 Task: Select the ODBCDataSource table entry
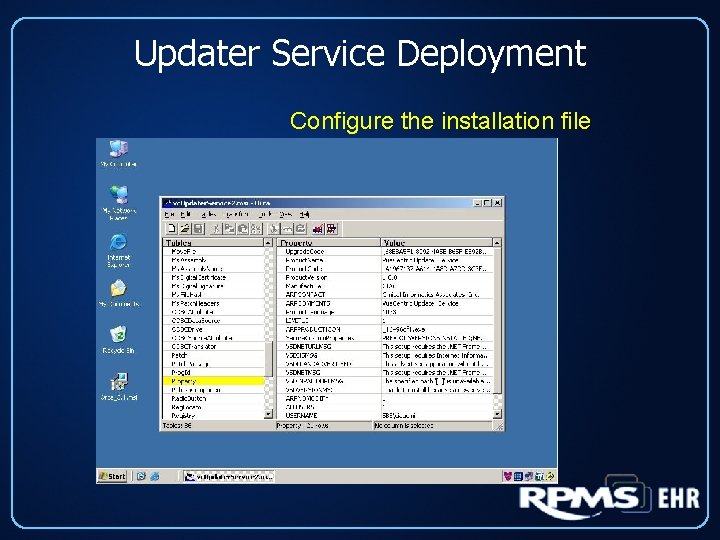(214, 321)
